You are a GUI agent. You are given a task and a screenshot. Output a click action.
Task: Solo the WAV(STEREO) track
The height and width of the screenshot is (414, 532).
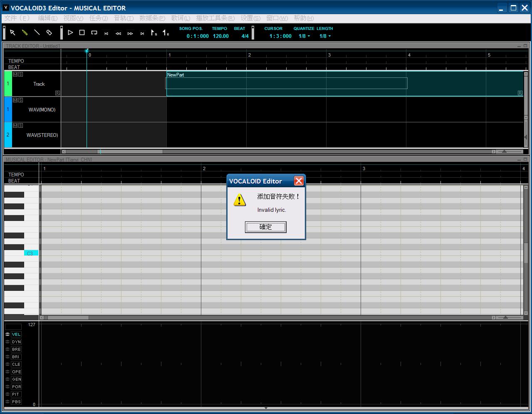[x=21, y=126]
